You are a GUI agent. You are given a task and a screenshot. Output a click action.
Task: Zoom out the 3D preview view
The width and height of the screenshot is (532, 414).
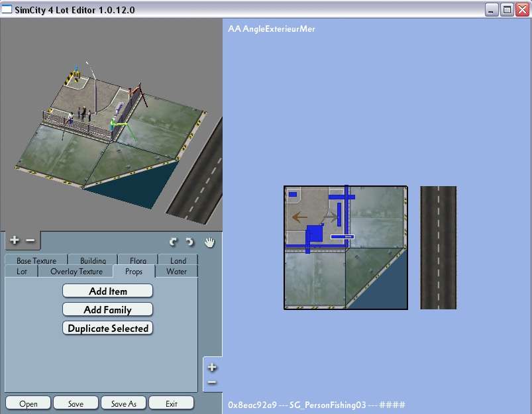pyautogui.click(x=30, y=240)
